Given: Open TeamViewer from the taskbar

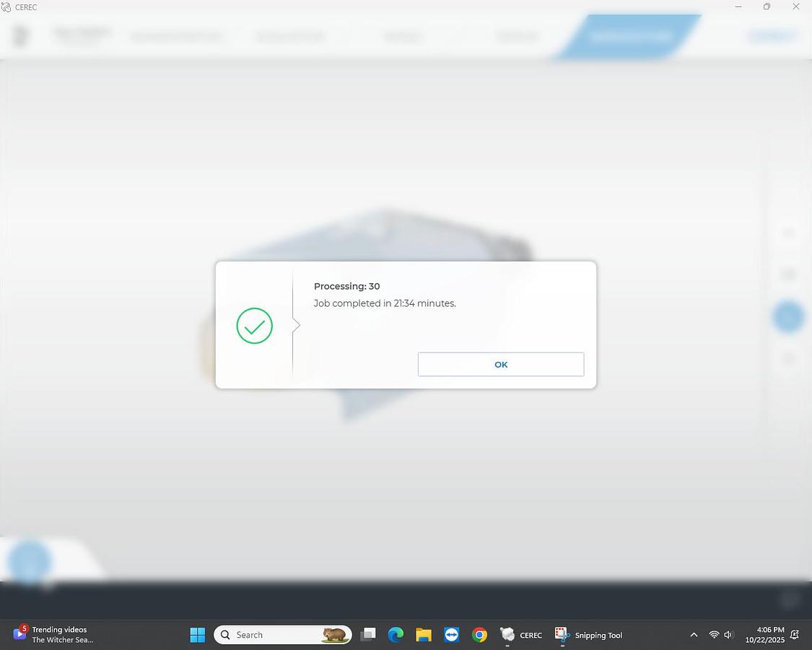Looking at the screenshot, I should (452, 635).
